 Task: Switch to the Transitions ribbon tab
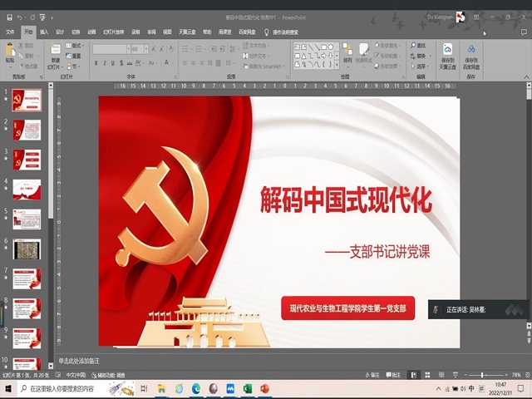(x=76, y=32)
